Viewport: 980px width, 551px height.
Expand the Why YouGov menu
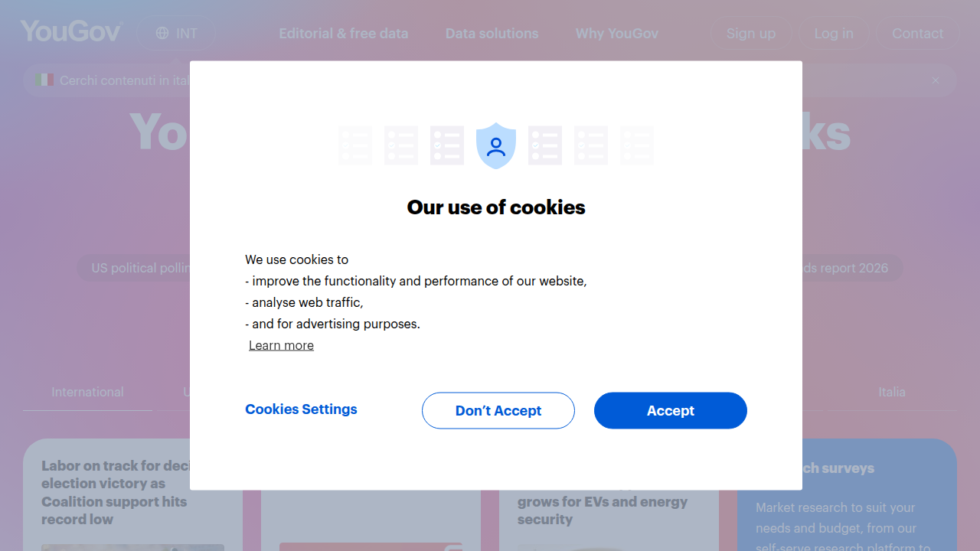point(617,34)
